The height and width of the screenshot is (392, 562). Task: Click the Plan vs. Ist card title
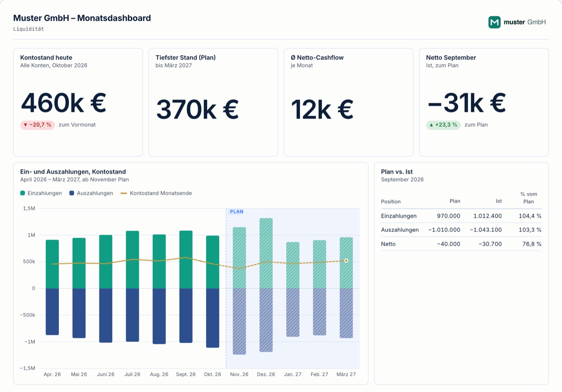pyautogui.click(x=397, y=172)
